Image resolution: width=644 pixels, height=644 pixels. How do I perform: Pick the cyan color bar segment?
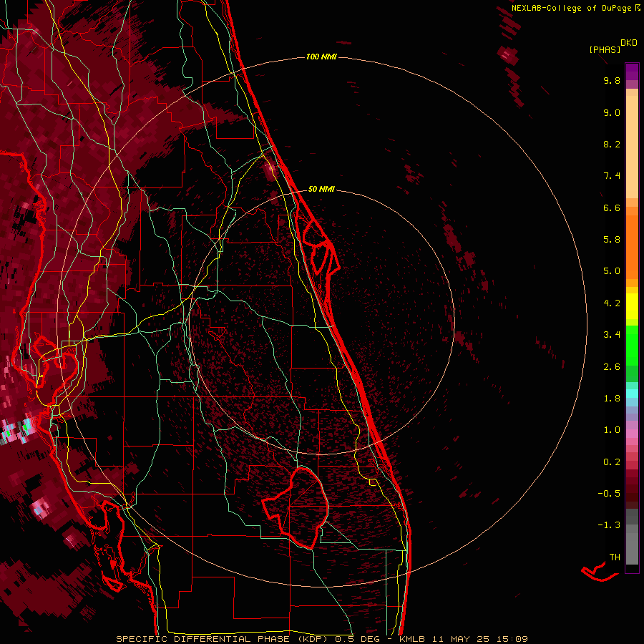632,394
